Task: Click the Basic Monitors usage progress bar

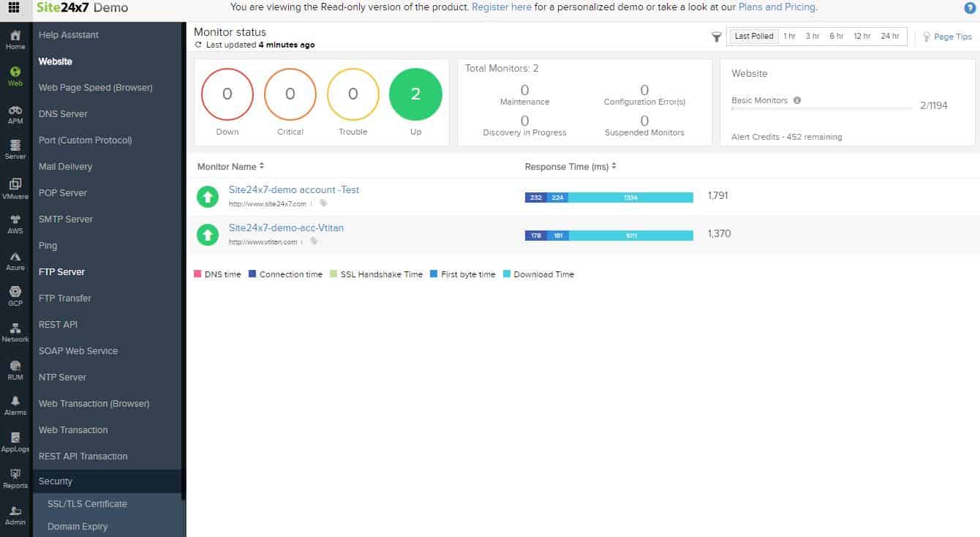Action: click(821, 109)
